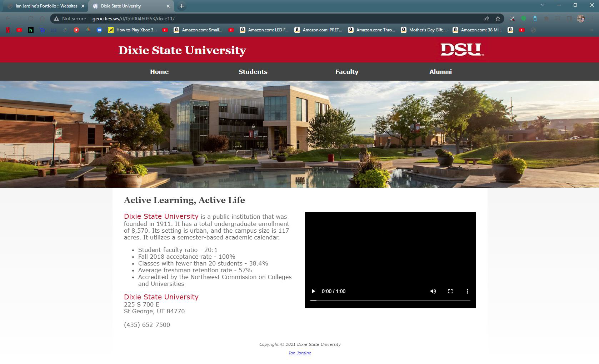Open the Extensions puzzle-piece menu
Image resolution: width=599 pixels, height=364 pixels.
546,19
